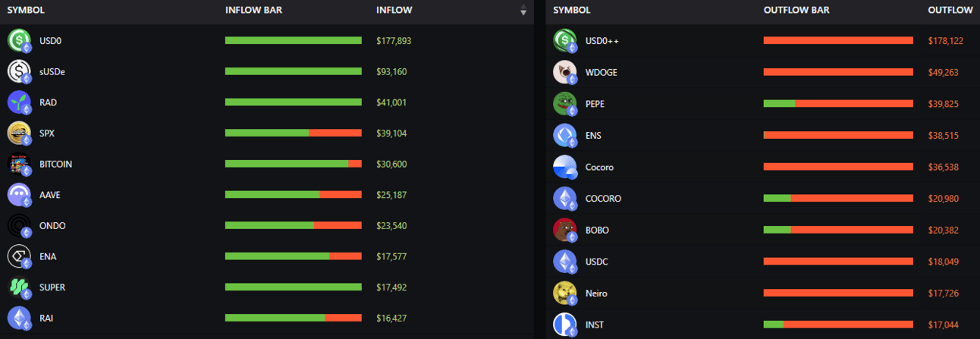The width and height of the screenshot is (980, 339).
Task: Click the $20,382 outflow value
Action: pyautogui.click(x=944, y=230)
